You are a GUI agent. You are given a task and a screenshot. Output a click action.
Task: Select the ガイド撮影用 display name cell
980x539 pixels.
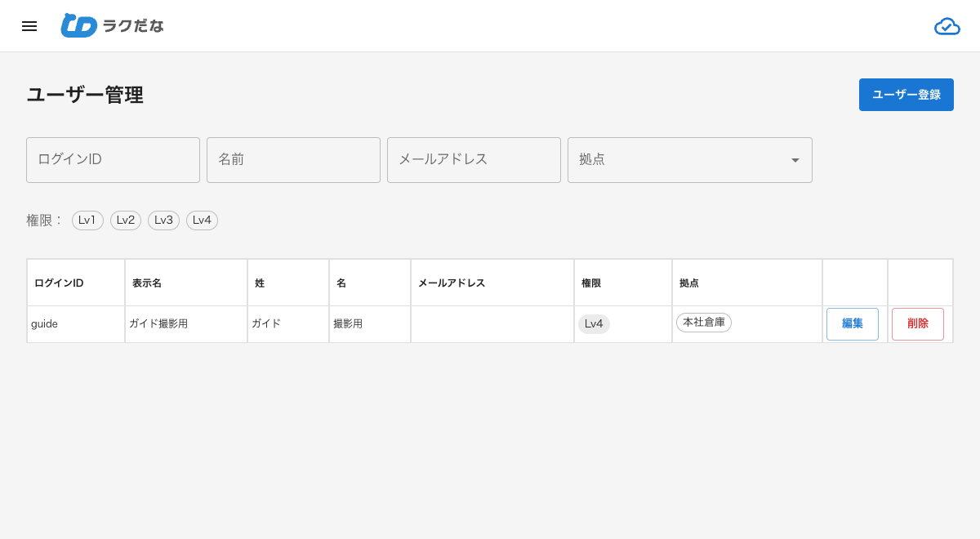pyautogui.click(x=186, y=324)
